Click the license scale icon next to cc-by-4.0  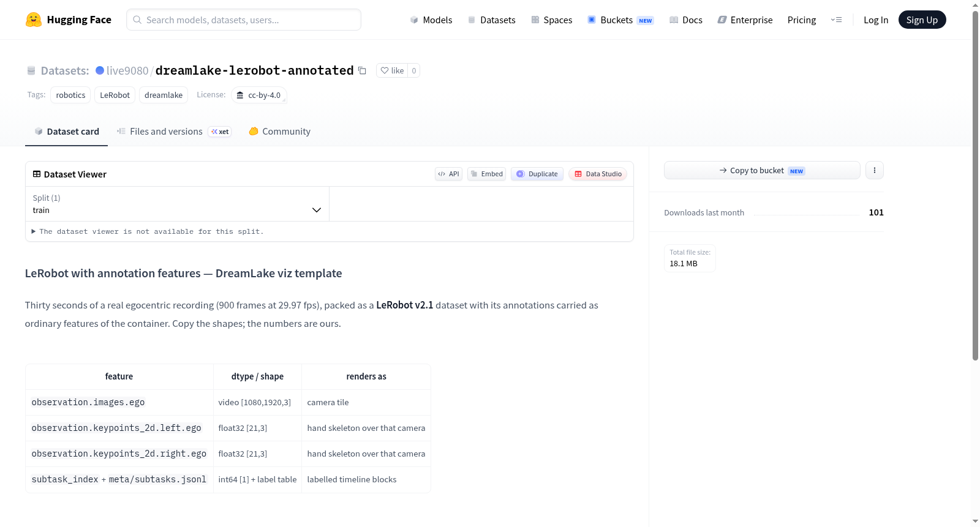pyautogui.click(x=240, y=95)
